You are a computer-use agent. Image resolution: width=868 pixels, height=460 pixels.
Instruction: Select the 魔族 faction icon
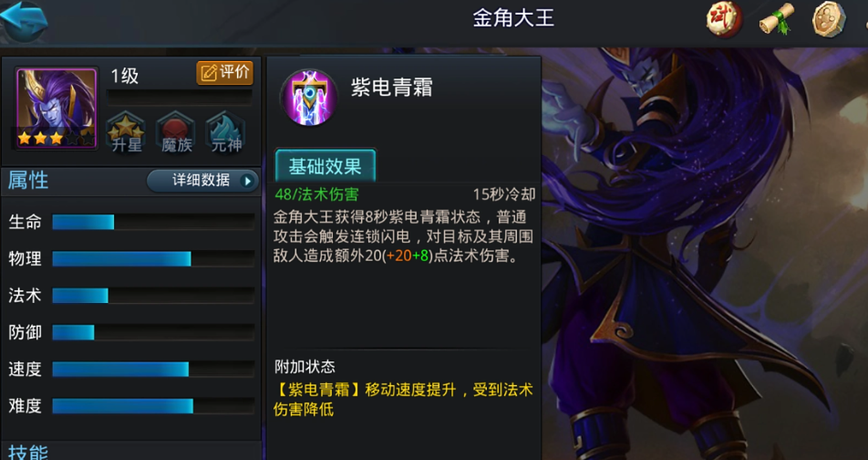(x=176, y=133)
